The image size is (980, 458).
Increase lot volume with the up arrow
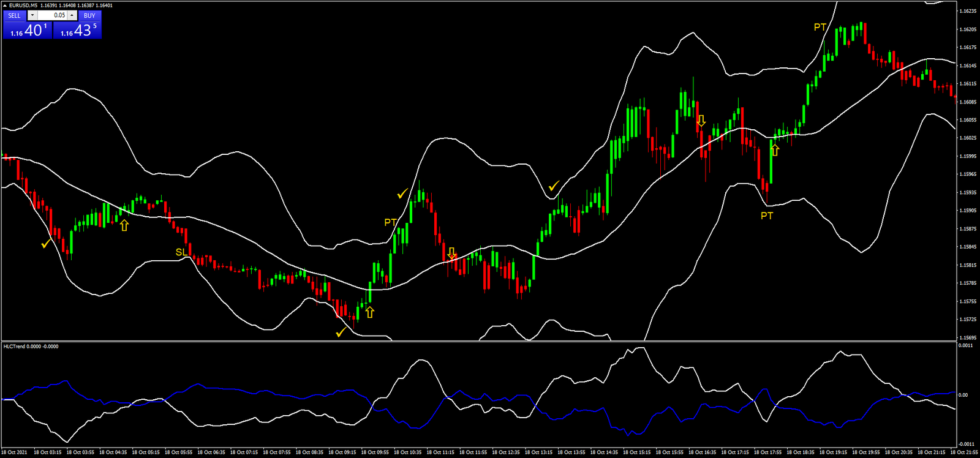tap(72, 15)
